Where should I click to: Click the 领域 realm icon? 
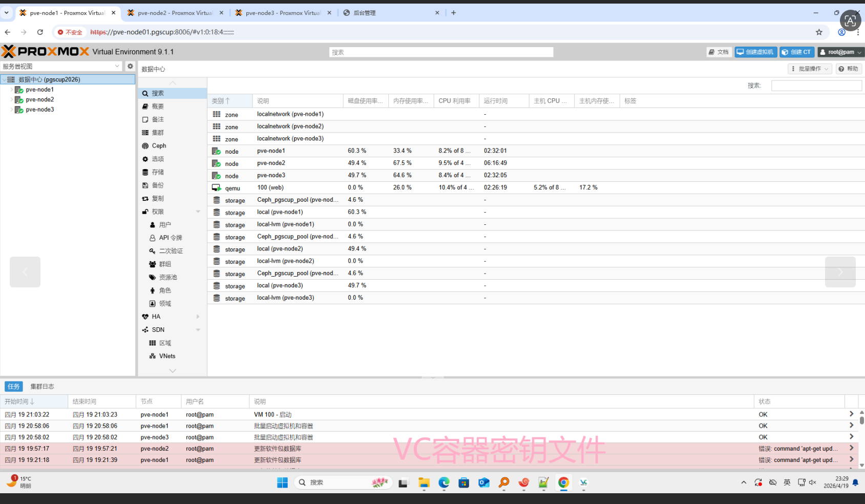(153, 304)
